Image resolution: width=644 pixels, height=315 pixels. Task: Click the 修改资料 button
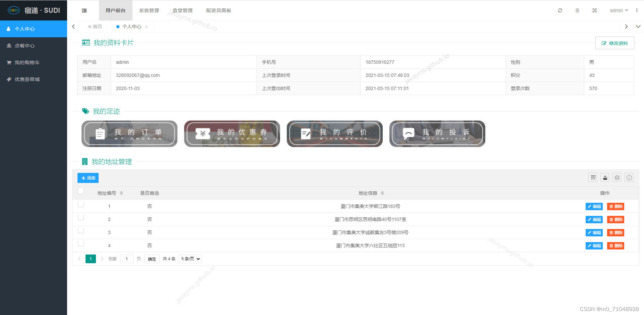(615, 43)
